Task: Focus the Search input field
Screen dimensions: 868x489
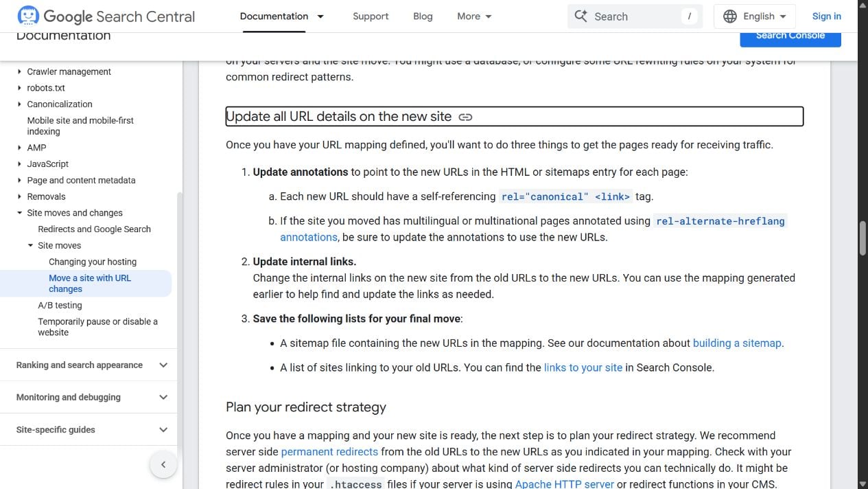Action: [635, 16]
